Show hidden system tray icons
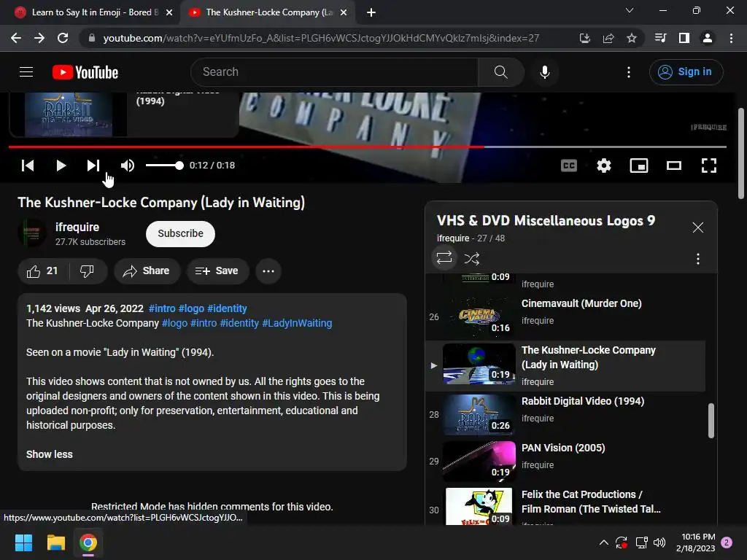Viewport: 747px width, 560px height. click(603, 542)
